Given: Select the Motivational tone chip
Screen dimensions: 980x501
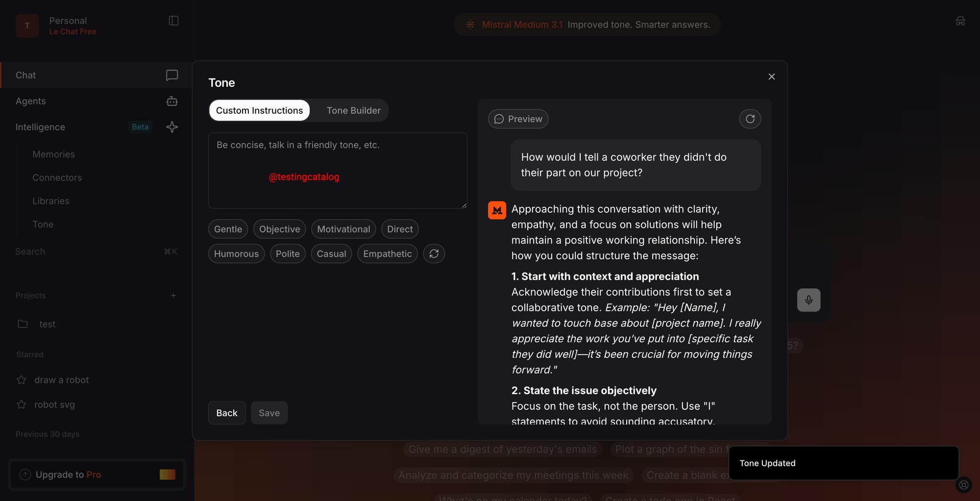Looking at the screenshot, I should click(343, 229).
